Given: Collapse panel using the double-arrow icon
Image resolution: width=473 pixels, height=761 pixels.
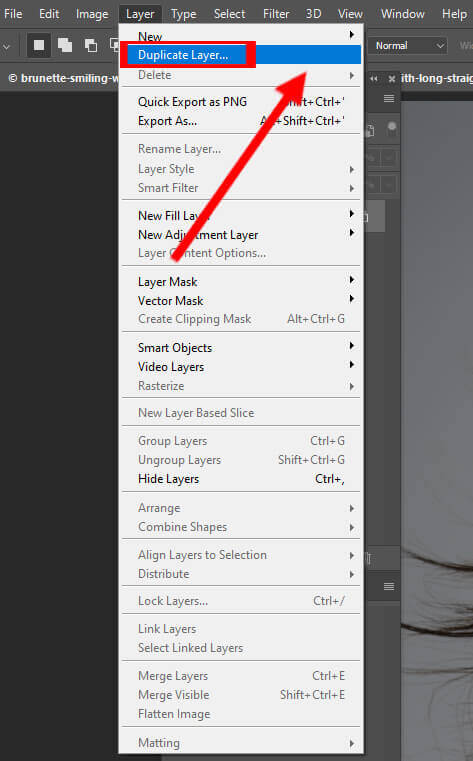Looking at the screenshot, I should click(374, 79).
